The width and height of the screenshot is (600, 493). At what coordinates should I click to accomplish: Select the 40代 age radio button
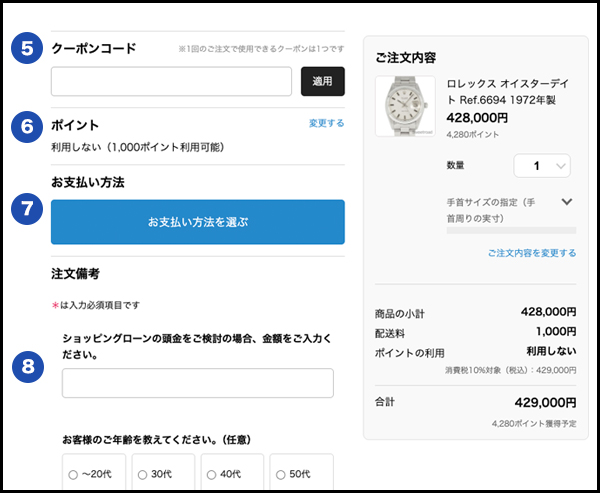pos(211,474)
